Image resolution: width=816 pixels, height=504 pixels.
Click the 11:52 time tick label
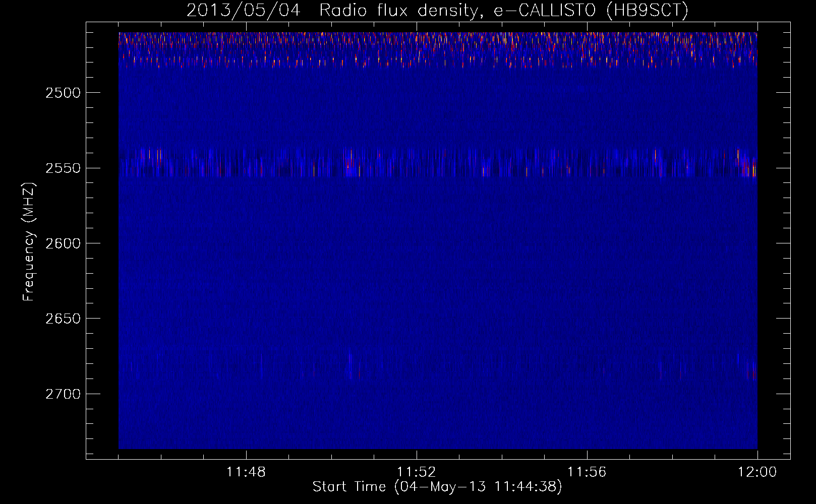pyautogui.click(x=417, y=472)
